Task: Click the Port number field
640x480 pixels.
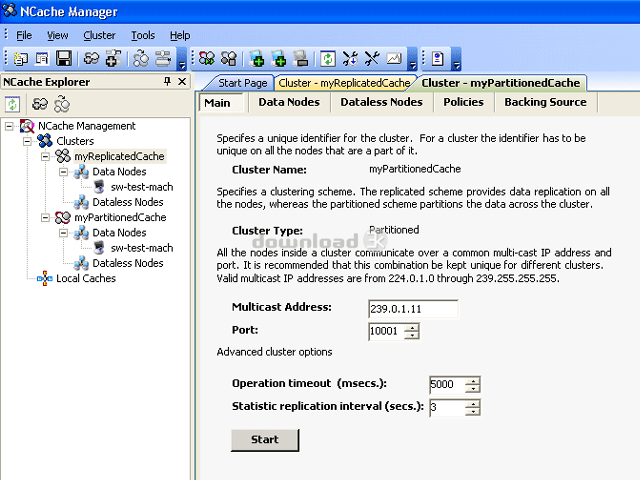Action: pos(386,331)
